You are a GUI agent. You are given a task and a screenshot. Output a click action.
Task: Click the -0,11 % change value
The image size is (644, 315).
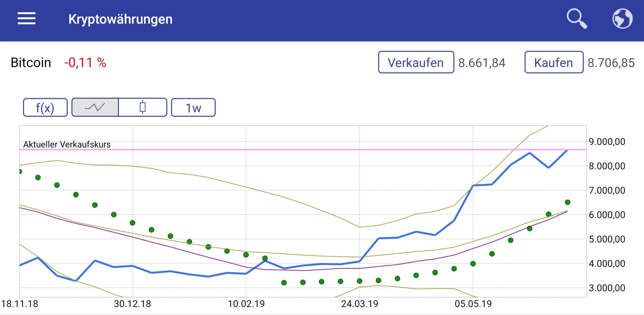click(x=85, y=63)
